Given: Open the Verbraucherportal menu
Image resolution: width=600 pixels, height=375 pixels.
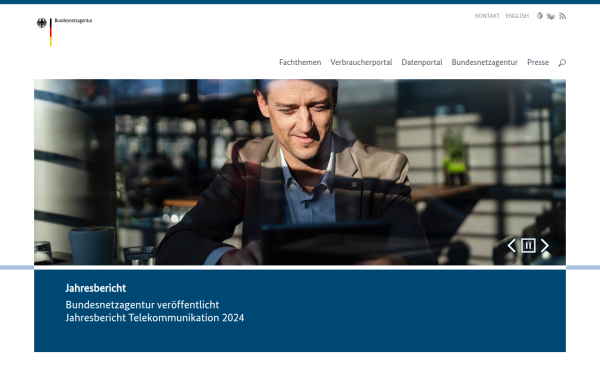Looking at the screenshot, I should pyautogui.click(x=361, y=62).
